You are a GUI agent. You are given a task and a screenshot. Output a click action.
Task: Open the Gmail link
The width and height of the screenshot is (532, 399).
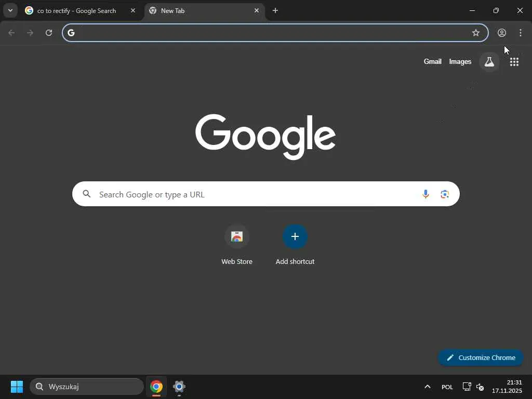click(433, 61)
